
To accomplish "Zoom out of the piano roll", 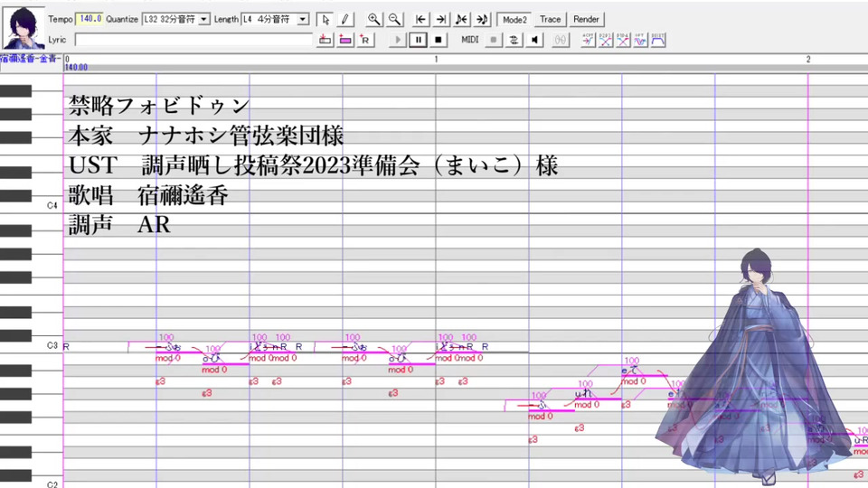I will (394, 19).
